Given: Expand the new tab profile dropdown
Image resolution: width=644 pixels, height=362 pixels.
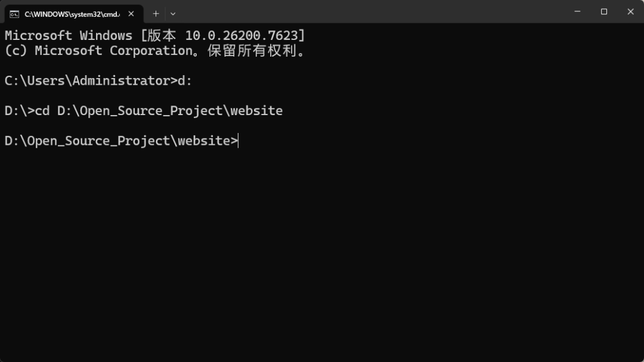Looking at the screenshot, I should tap(173, 14).
